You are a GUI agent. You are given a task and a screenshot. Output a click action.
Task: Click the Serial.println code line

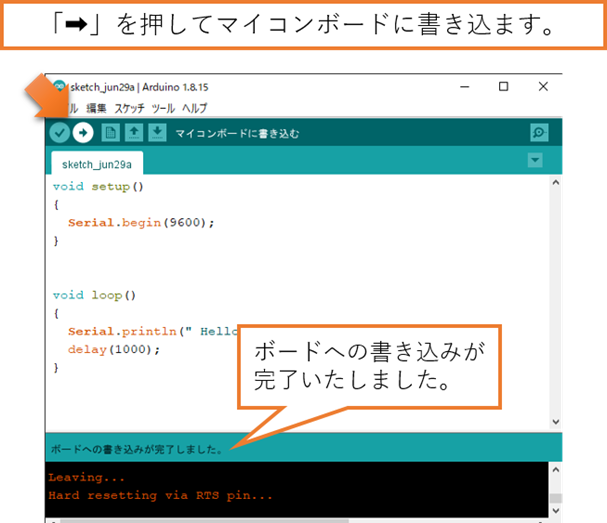(153, 331)
